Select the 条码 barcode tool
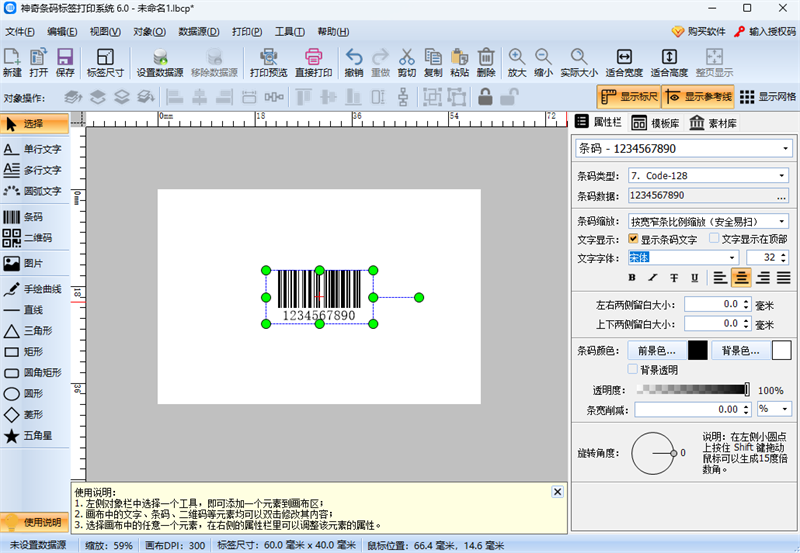 click(34, 217)
